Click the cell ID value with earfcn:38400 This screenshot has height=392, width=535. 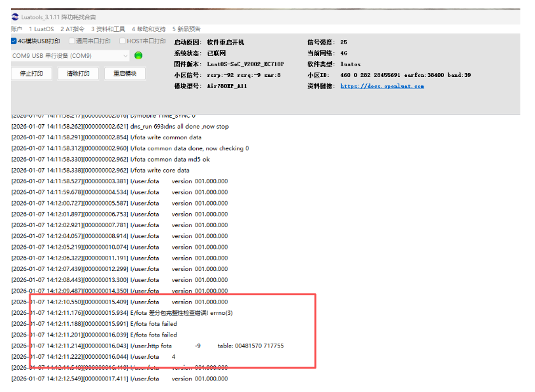pyautogui.click(x=405, y=75)
